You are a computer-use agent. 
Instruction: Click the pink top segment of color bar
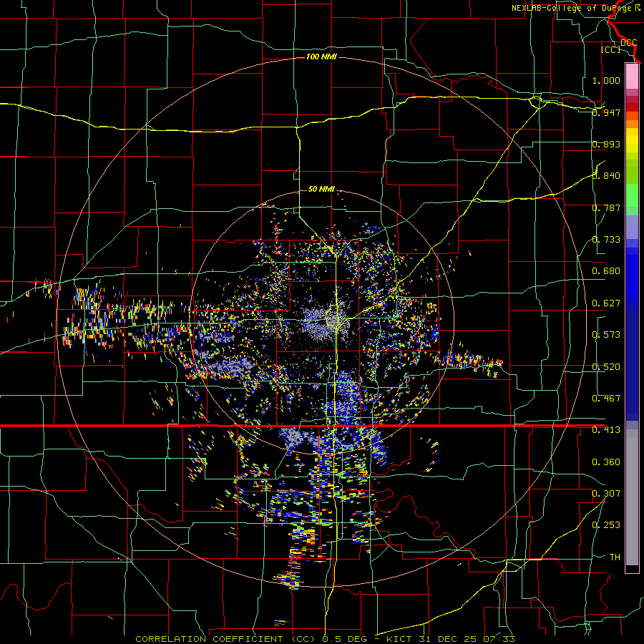pyautogui.click(x=632, y=76)
